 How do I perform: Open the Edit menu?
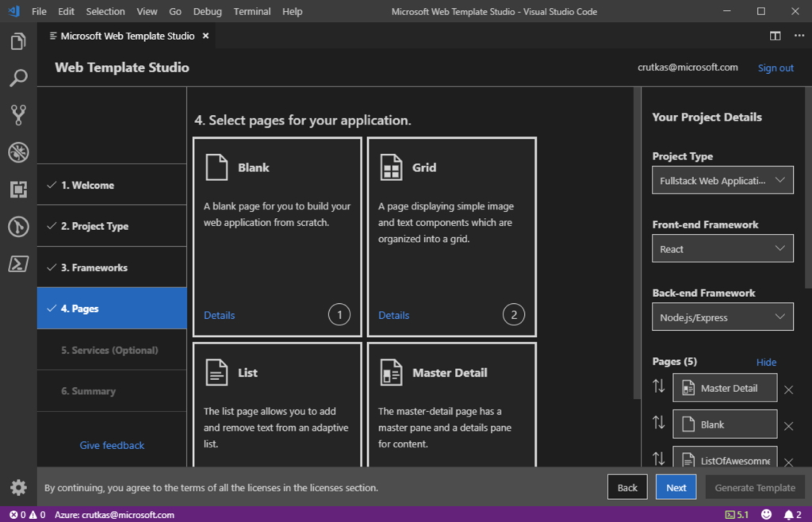[67, 11]
